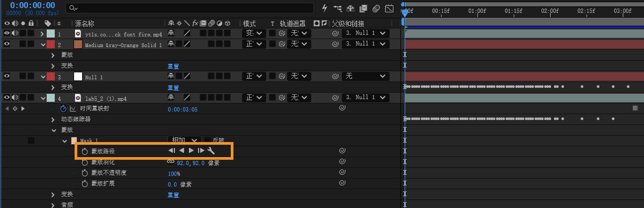The width and height of the screenshot is (644, 208).
Task: Click the mask expansion stopwatch icon
Action: (x=84, y=184)
